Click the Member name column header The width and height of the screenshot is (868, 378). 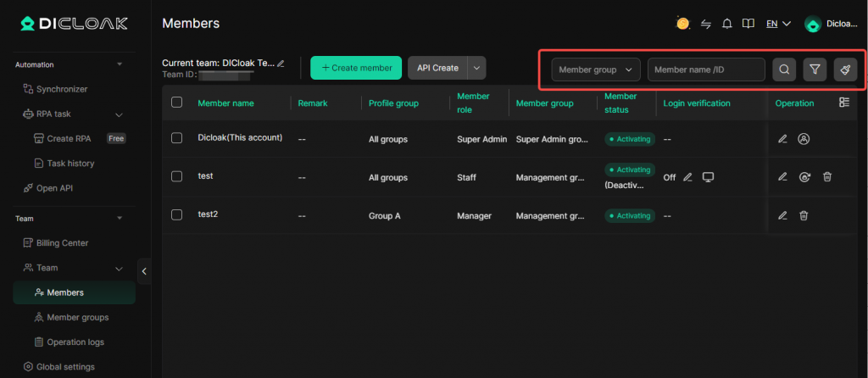(x=225, y=103)
